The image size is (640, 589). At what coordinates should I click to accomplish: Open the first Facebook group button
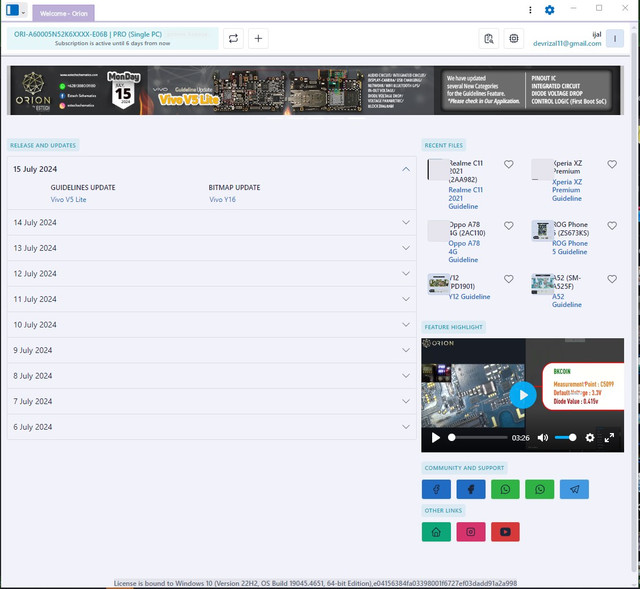click(x=436, y=489)
